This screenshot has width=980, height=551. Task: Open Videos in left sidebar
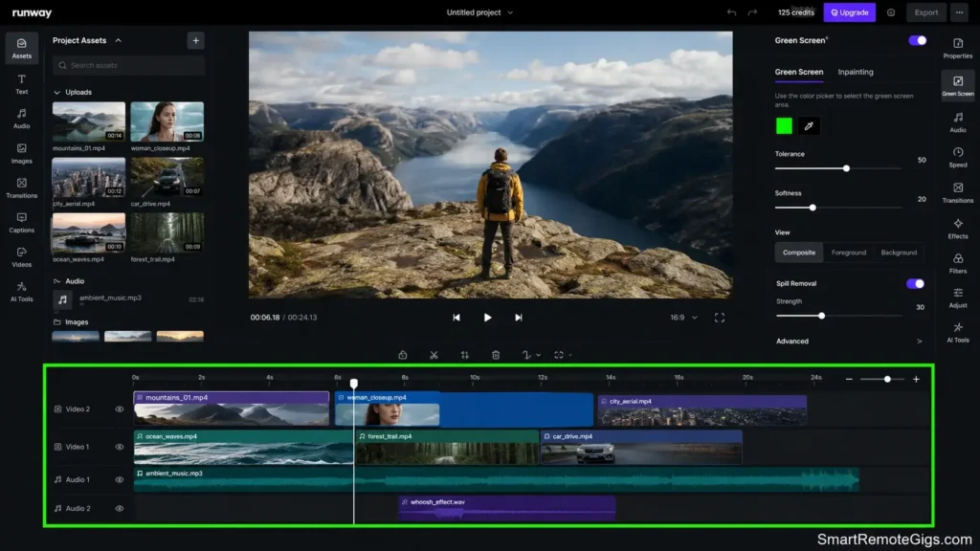coord(21,256)
